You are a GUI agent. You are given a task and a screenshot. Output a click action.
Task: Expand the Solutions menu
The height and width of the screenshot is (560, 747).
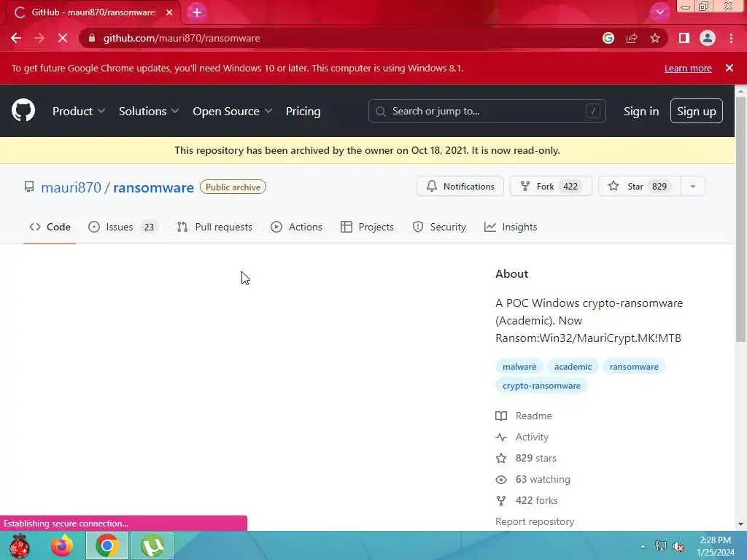pyautogui.click(x=149, y=111)
